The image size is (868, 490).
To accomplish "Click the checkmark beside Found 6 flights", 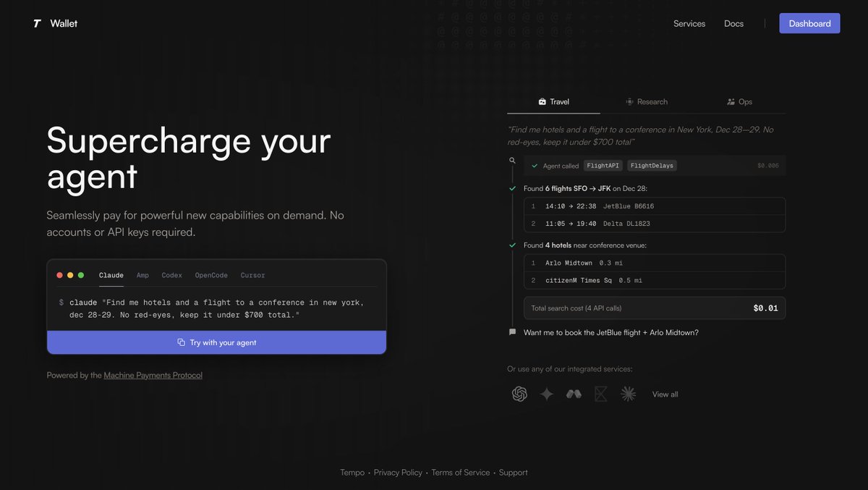I will tap(512, 188).
